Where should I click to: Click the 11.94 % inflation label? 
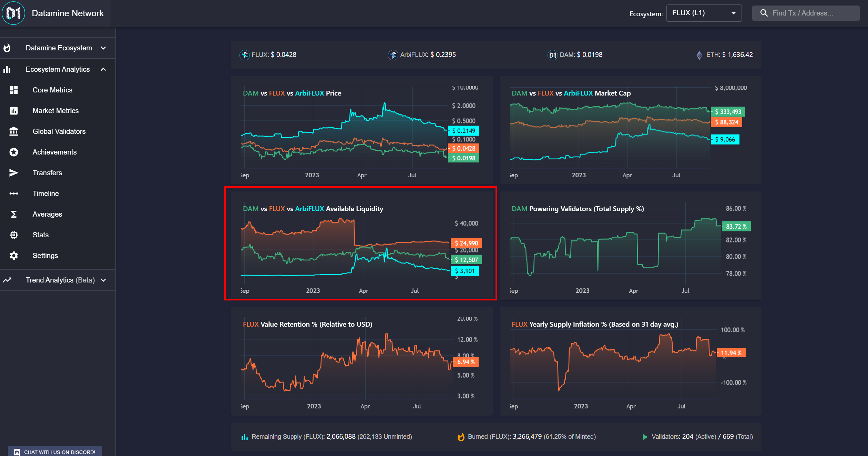[x=731, y=353]
